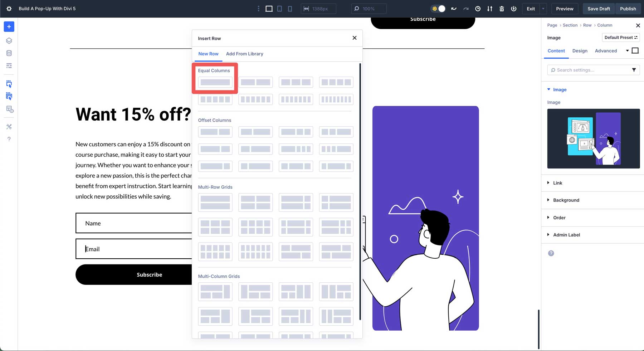Click the trash icon in the top toolbar
The height and width of the screenshot is (351, 644).
(502, 9)
